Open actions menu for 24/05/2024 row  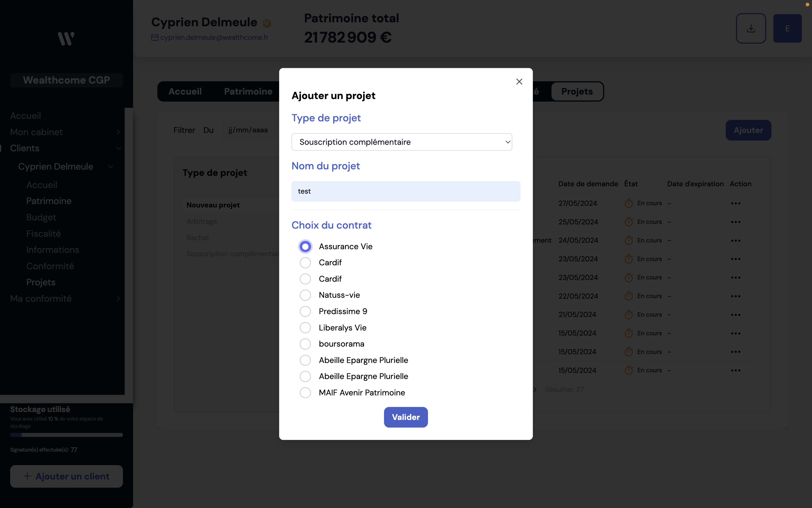[x=736, y=240]
